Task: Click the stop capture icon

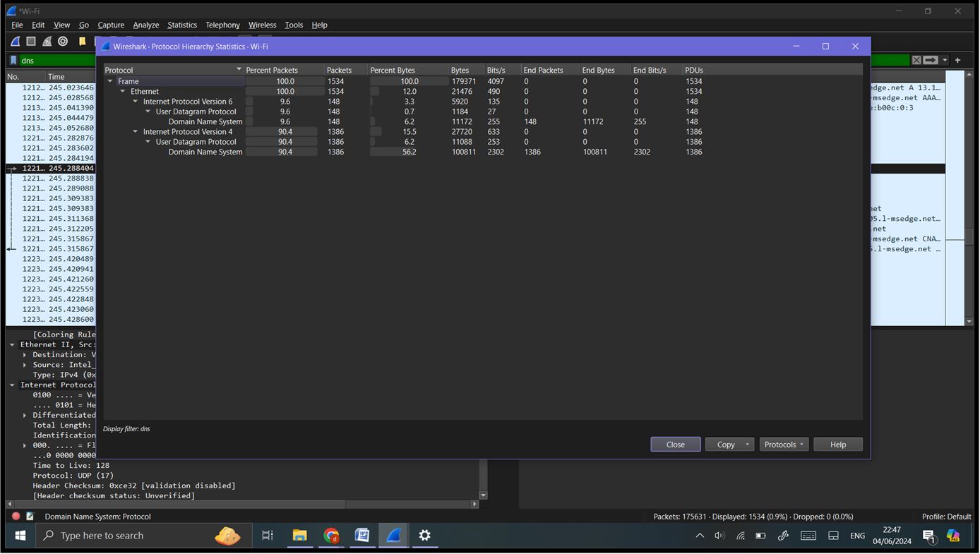Action: (x=31, y=41)
